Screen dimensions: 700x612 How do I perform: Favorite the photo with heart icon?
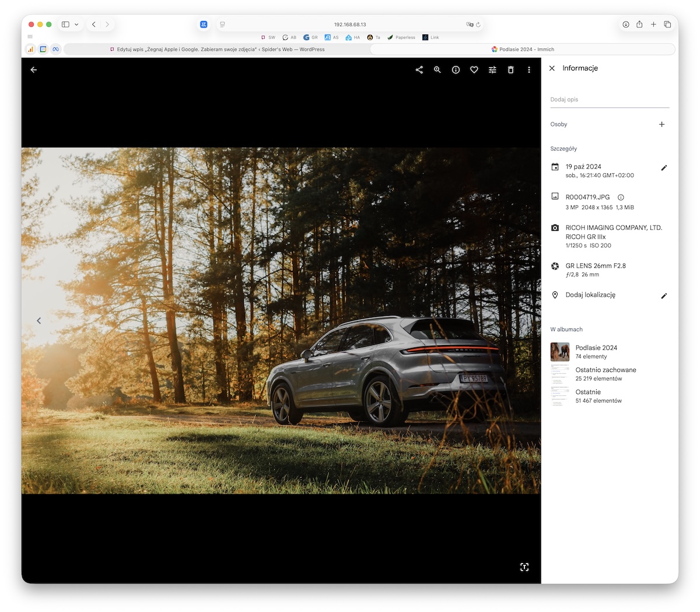coord(474,70)
